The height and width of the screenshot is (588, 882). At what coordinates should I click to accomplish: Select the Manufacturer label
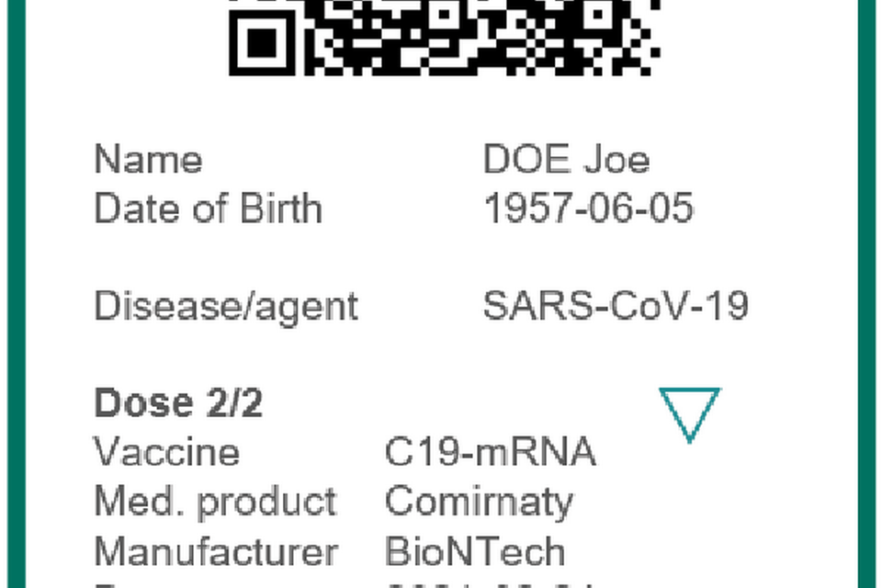(216, 551)
